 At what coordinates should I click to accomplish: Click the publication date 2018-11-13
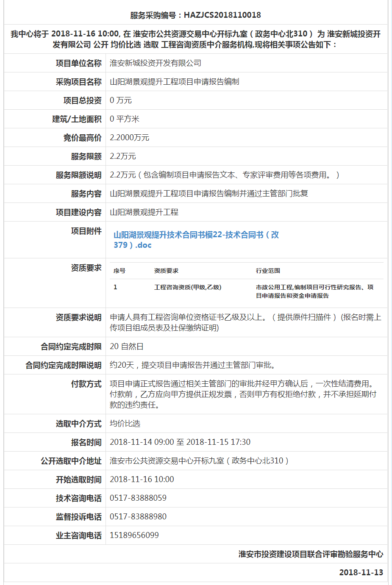pos(361,573)
